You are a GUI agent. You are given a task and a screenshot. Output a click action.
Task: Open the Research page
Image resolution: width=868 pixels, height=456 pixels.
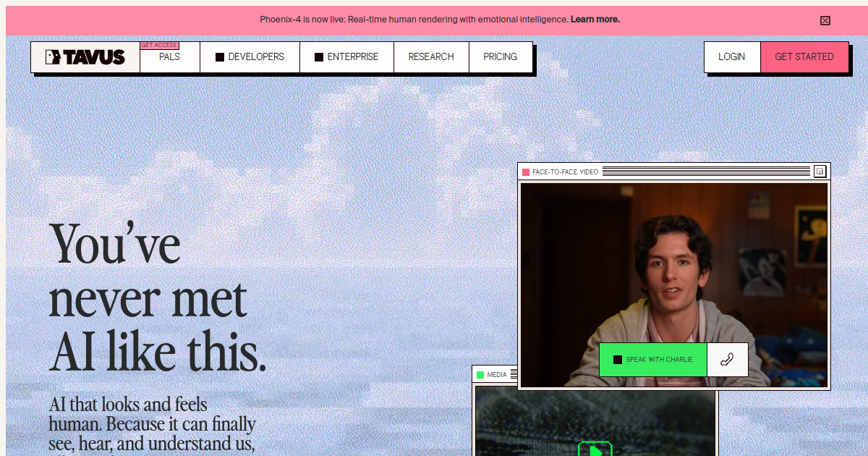click(x=431, y=57)
